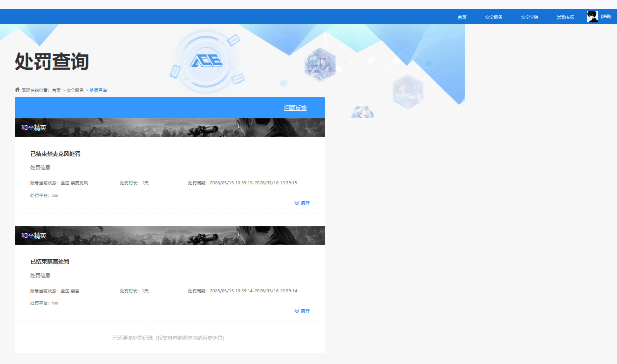The image size is (617, 364).
Task: Click 处罚信息 under the 禁麦克风 record
Action: click(40, 168)
